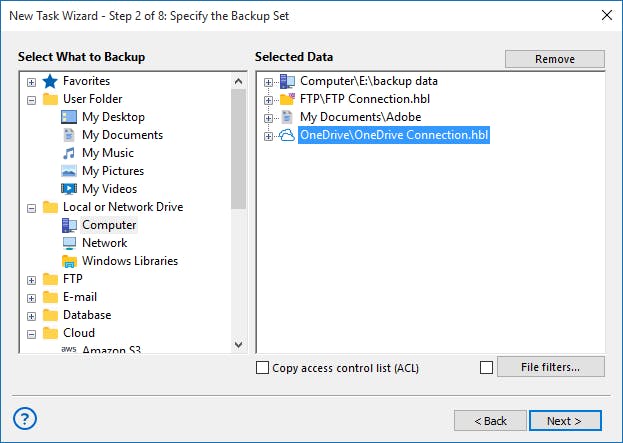Viewport: 623px width, 443px height.
Task: Click the My Music note icon
Action: click(x=69, y=153)
